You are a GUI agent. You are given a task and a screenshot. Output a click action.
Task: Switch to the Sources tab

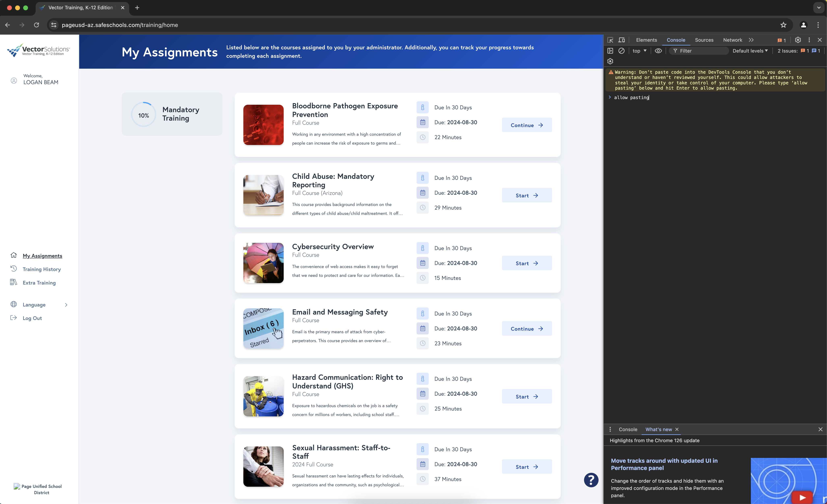pos(704,40)
